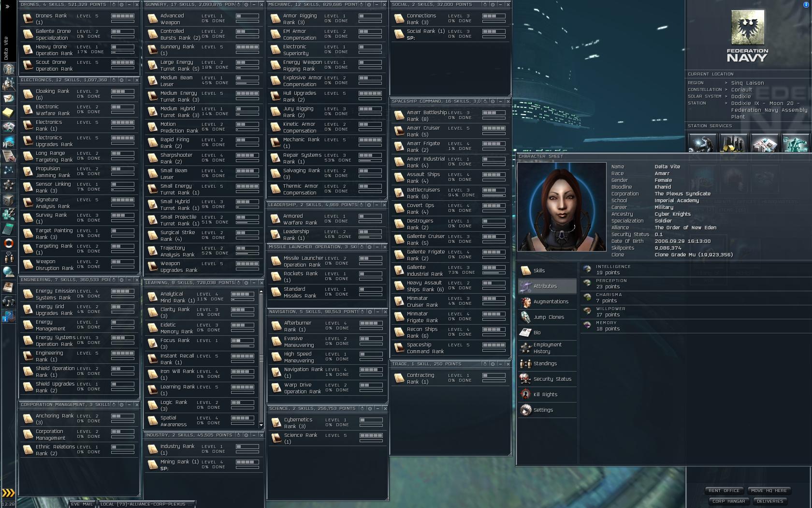Open the yellow notepad icon in the sidebar
The width and height of the screenshot is (812, 508).
pos(8,113)
